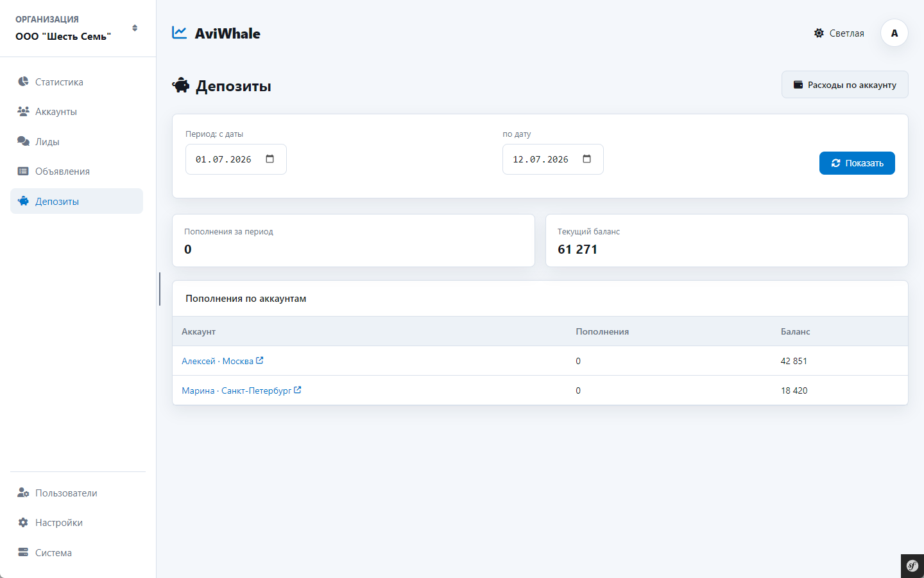Click the Баланс column header
This screenshot has width=924, height=578.
796,331
